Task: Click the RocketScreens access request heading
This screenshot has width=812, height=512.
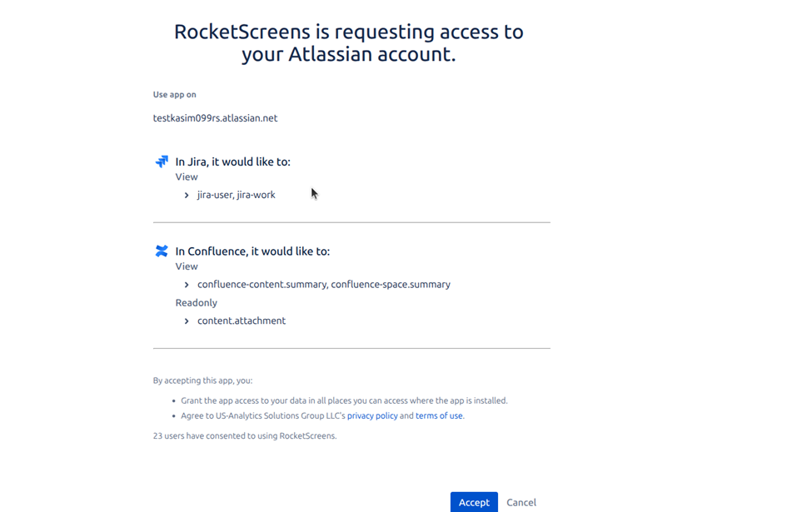Action: pyautogui.click(x=348, y=43)
